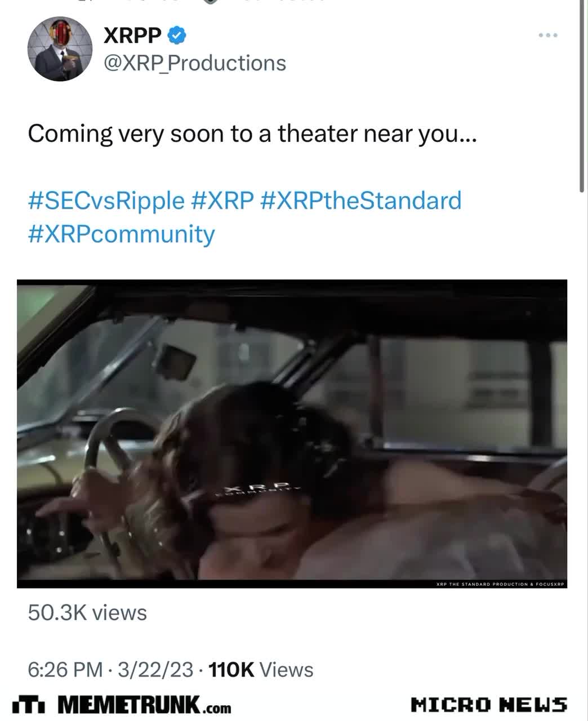Click the blue verified badge
Image resolution: width=588 pixels, height=721 pixels.
pos(177,35)
